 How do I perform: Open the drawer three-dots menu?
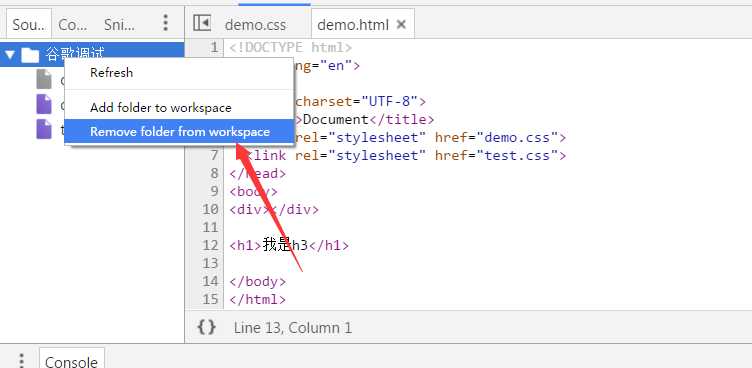(x=21, y=360)
